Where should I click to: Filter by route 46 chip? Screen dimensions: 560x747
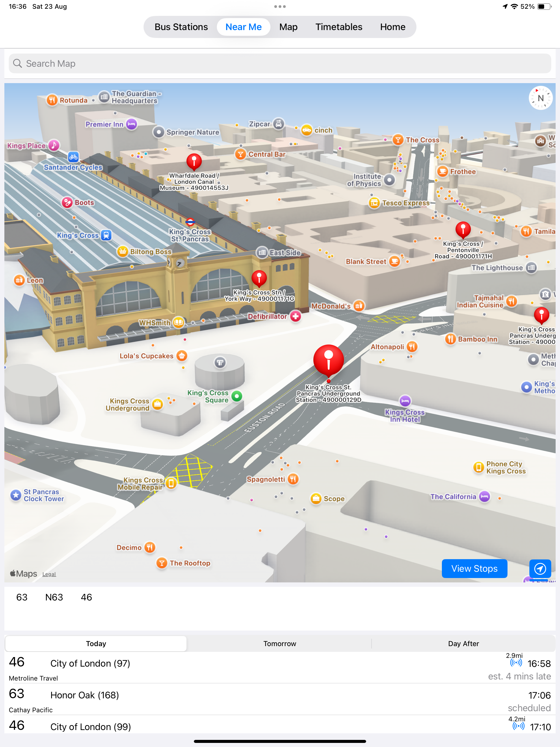[86, 597]
